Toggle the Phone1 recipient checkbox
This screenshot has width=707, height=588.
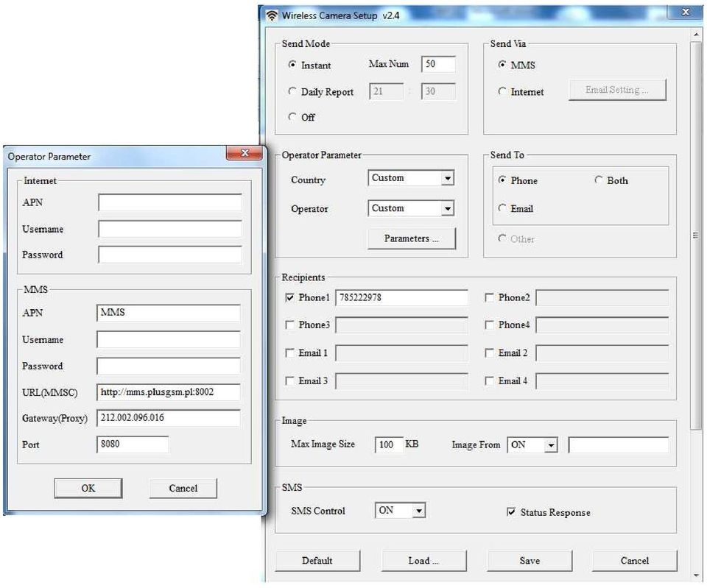pyautogui.click(x=290, y=298)
